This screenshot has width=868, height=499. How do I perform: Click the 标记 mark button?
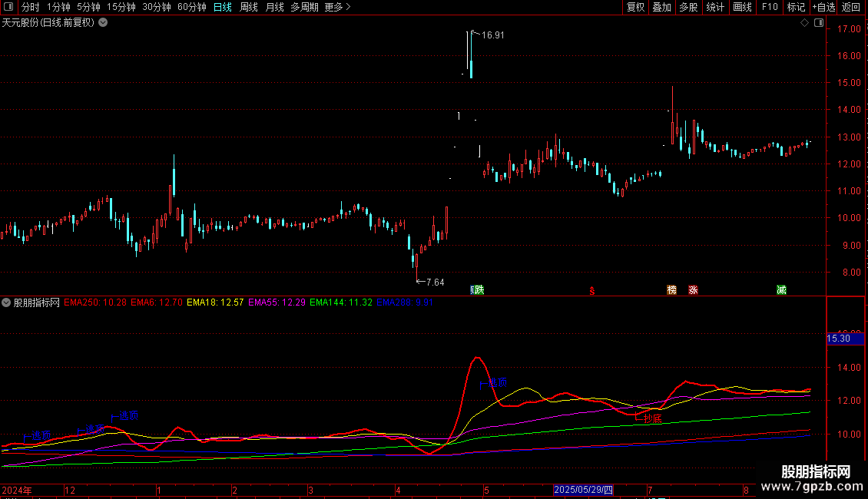pyautogui.click(x=796, y=7)
